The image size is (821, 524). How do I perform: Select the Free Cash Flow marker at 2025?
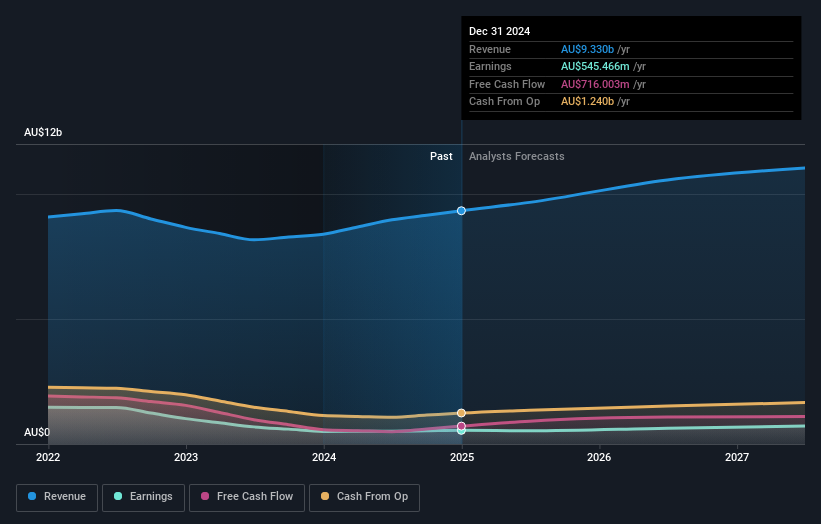click(461, 426)
